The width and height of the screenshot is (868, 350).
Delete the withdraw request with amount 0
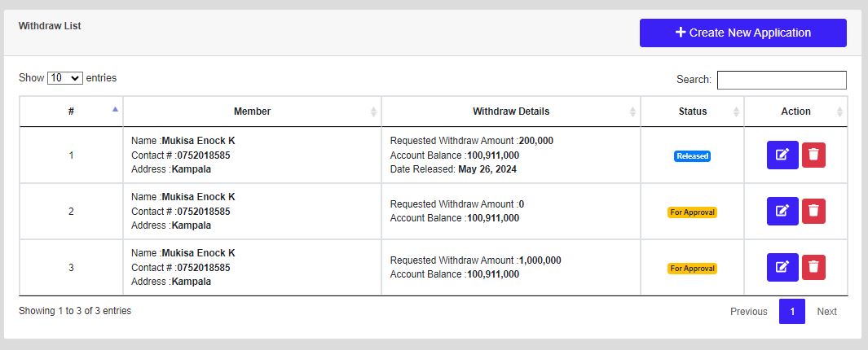point(813,211)
